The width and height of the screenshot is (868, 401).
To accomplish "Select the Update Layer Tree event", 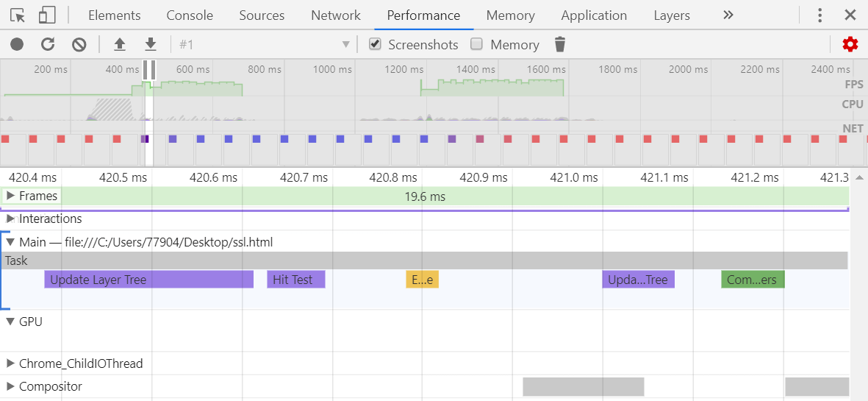I will (x=148, y=280).
